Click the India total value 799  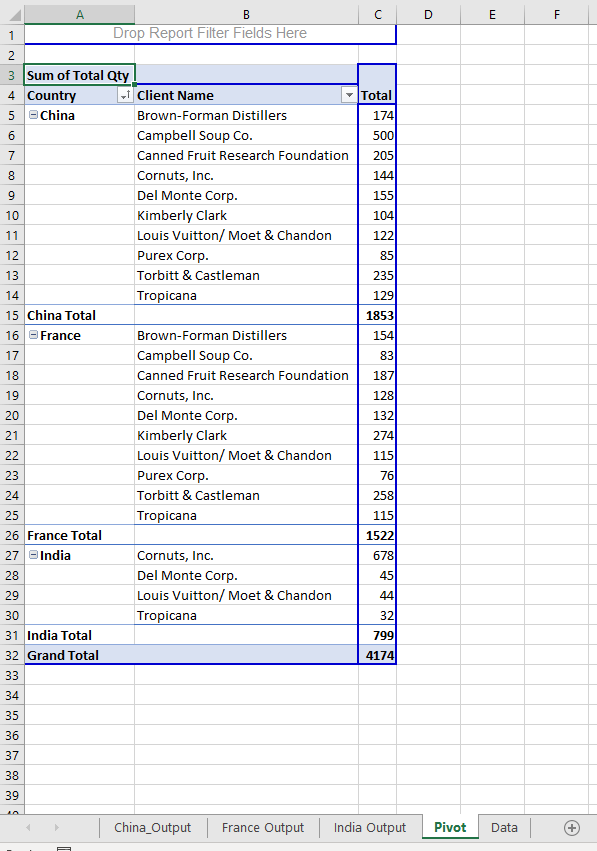[x=377, y=635]
